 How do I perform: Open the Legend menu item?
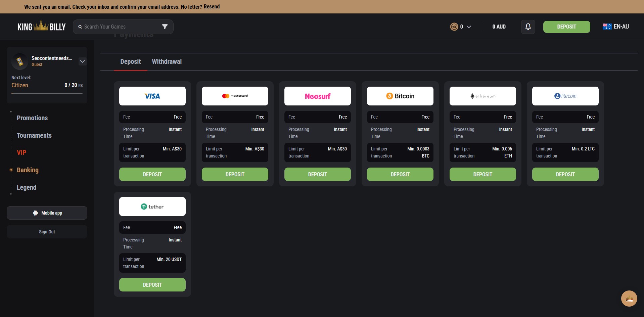pyautogui.click(x=27, y=187)
